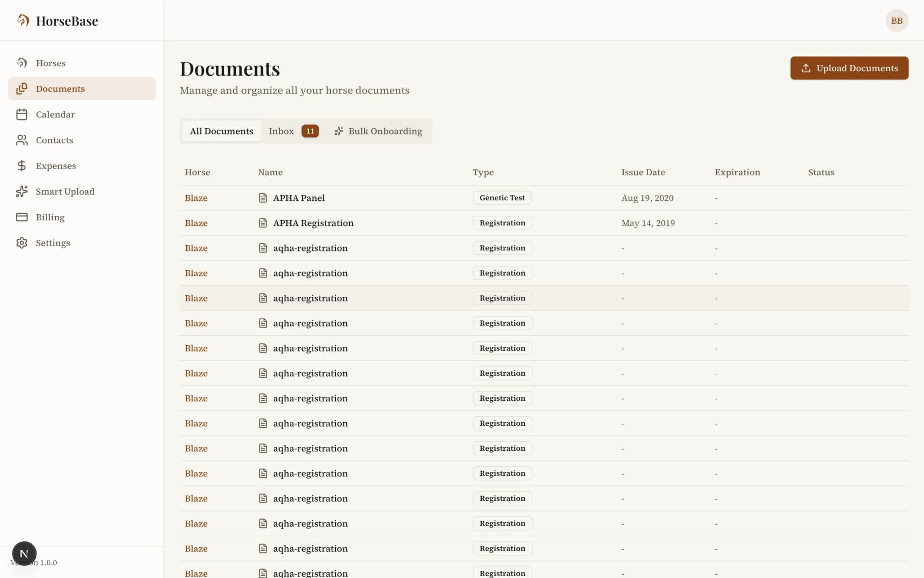The height and width of the screenshot is (578, 924).
Task: Switch to the Inbox tab
Action: 281,131
